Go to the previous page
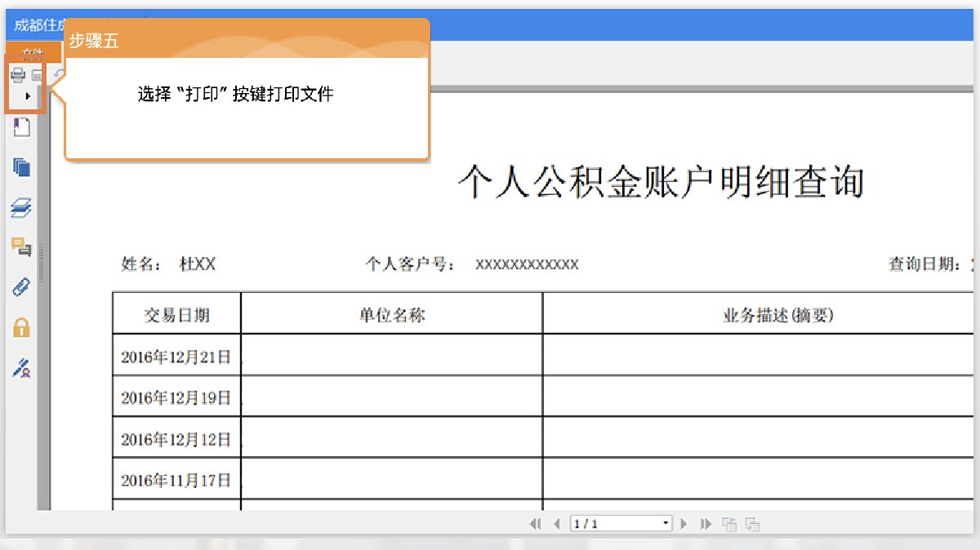Screen dimensions: 980x550 tap(557, 524)
